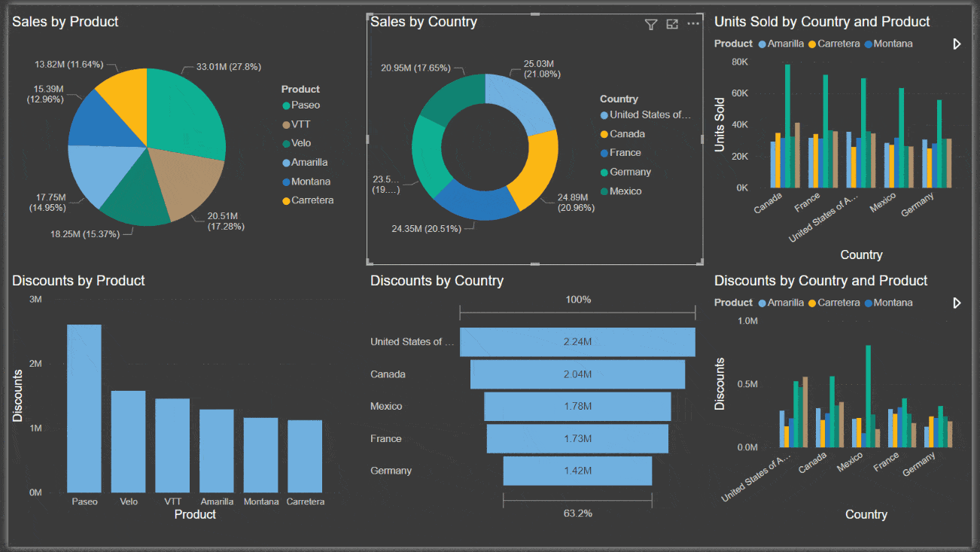Viewport: 980px width, 552px height.
Task: Click the 63.2% conversion label below the funnel
Action: 577,513
